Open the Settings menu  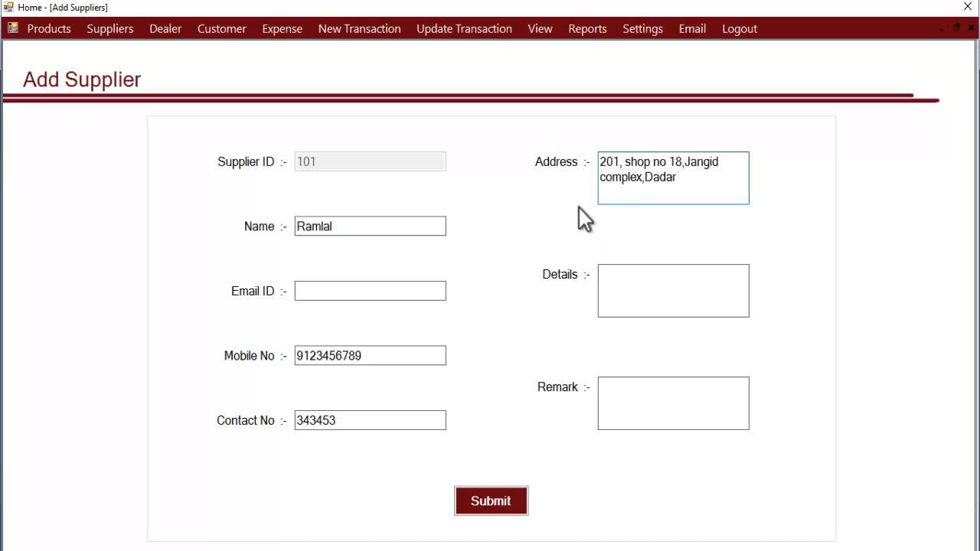[642, 28]
